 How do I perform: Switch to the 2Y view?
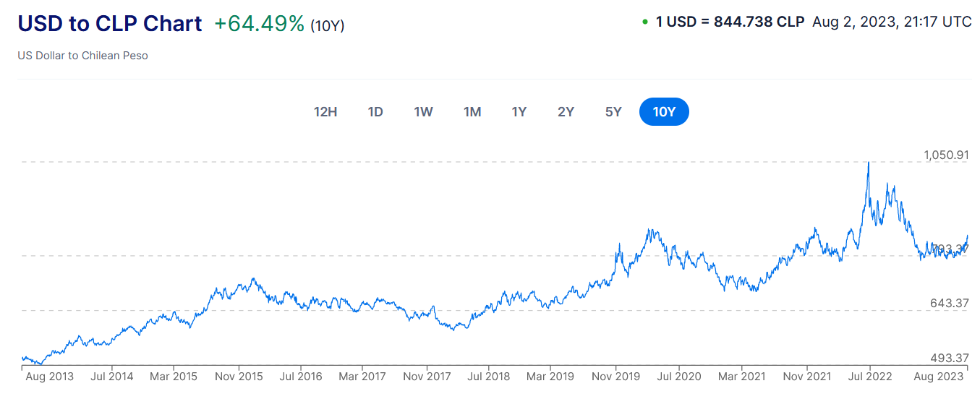click(566, 112)
